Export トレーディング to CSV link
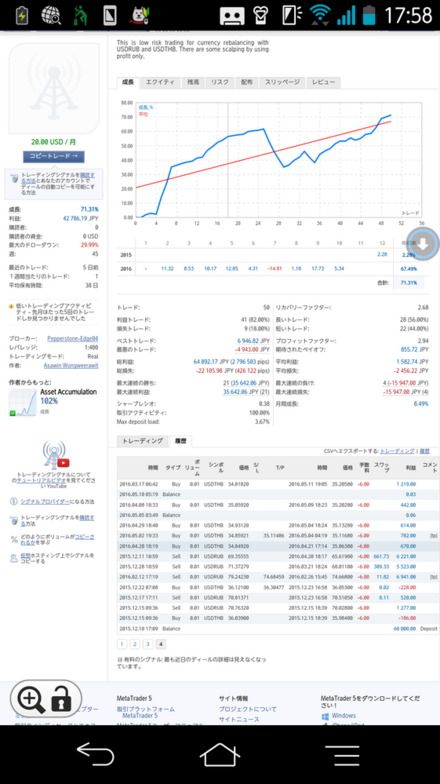Image resolution: width=440 pixels, height=784 pixels. pyautogui.click(x=399, y=451)
